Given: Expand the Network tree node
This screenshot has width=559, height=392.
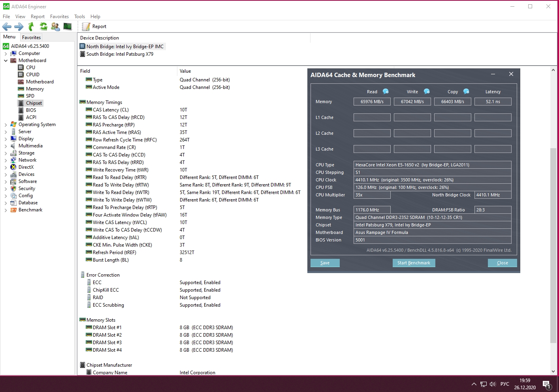Looking at the screenshot, I should click(x=6, y=160).
